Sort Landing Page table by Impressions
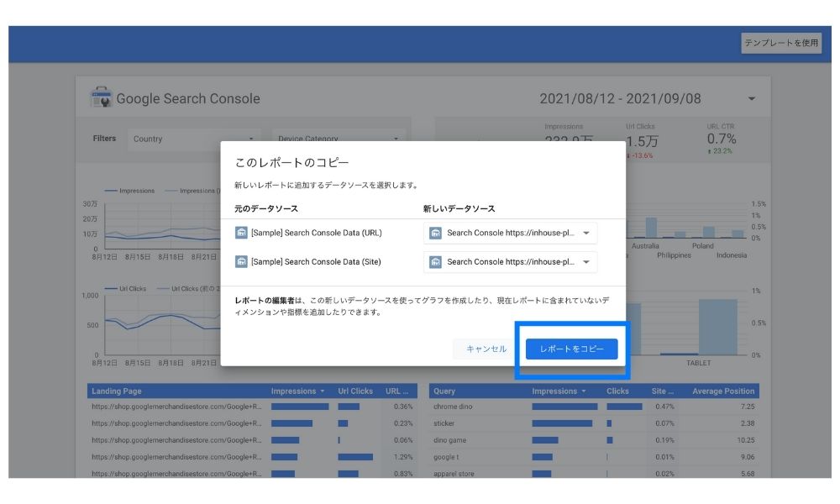This screenshot has width=840, height=504. pyautogui.click(x=297, y=391)
